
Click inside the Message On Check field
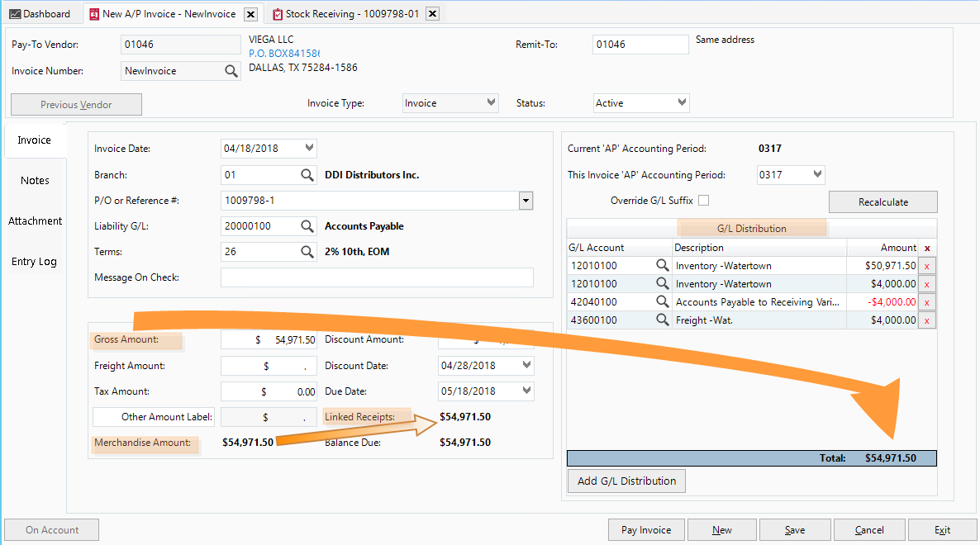376,277
